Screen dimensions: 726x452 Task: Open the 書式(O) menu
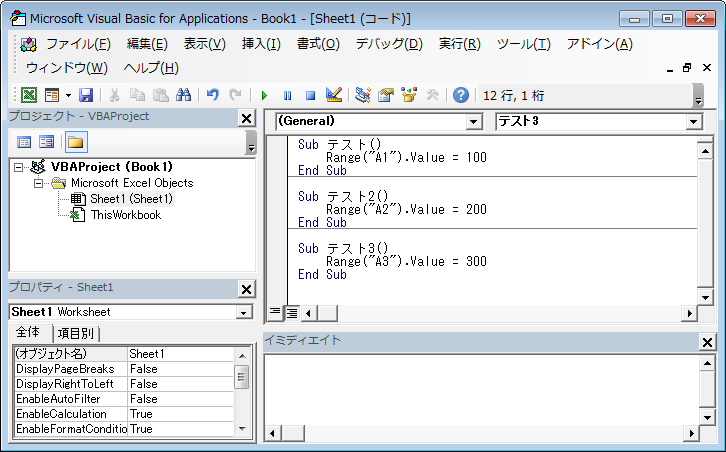pyautogui.click(x=318, y=44)
